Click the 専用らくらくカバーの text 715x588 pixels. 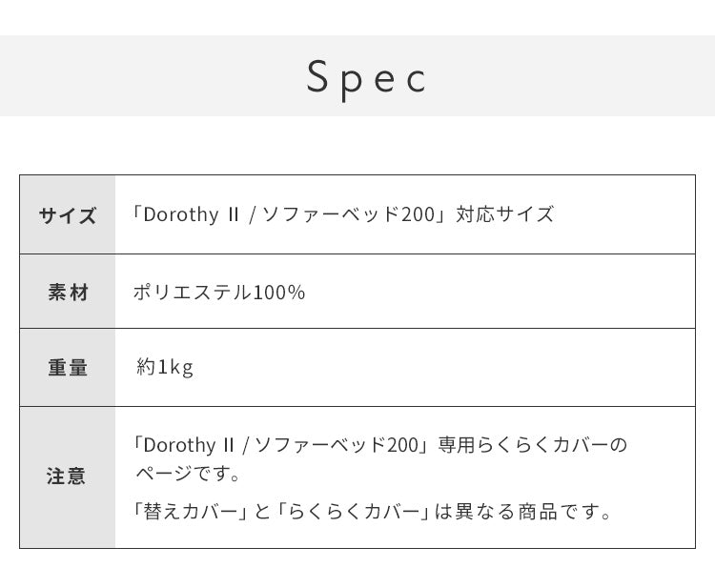[x=534, y=445]
